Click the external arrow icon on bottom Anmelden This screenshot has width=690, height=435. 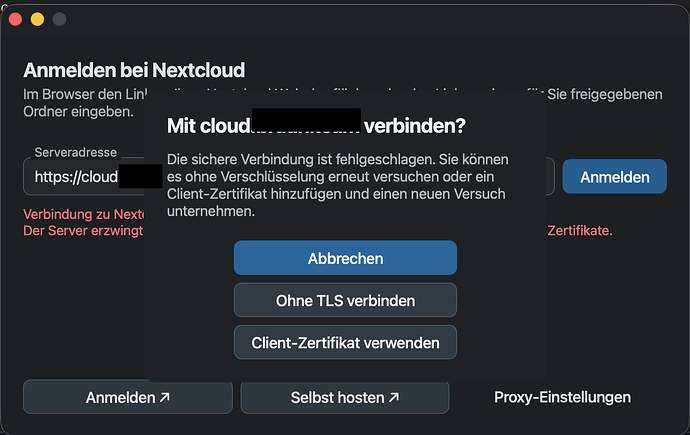pyautogui.click(x=165, y=397)
